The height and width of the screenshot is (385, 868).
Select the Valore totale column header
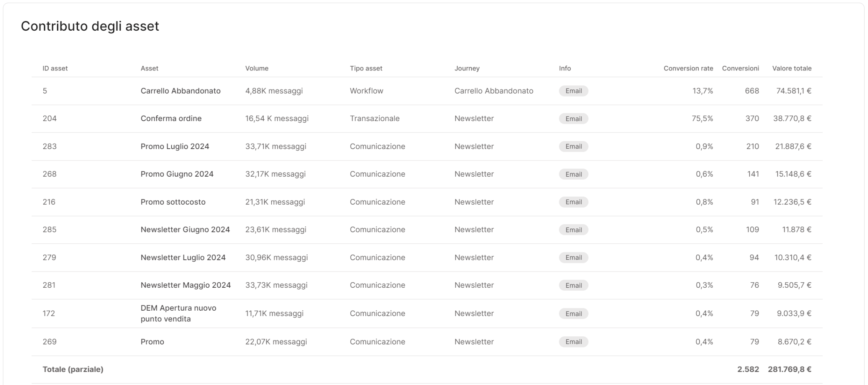click(791, 68)
